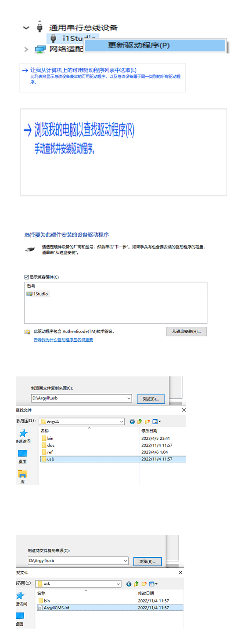Click the ref folder's yellow folder icon
This screenshot has height=644, width=237.
pos(44,452)
